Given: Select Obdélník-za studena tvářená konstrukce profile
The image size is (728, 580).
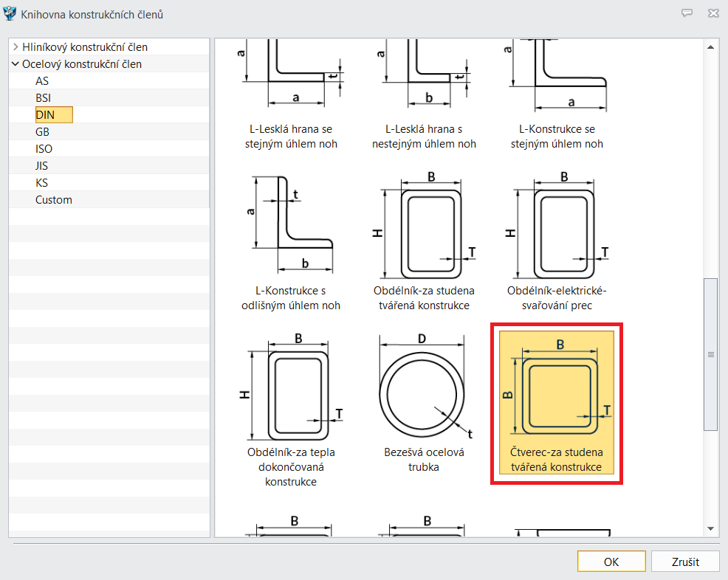Looking at the screenshot, I should point(424,243).
